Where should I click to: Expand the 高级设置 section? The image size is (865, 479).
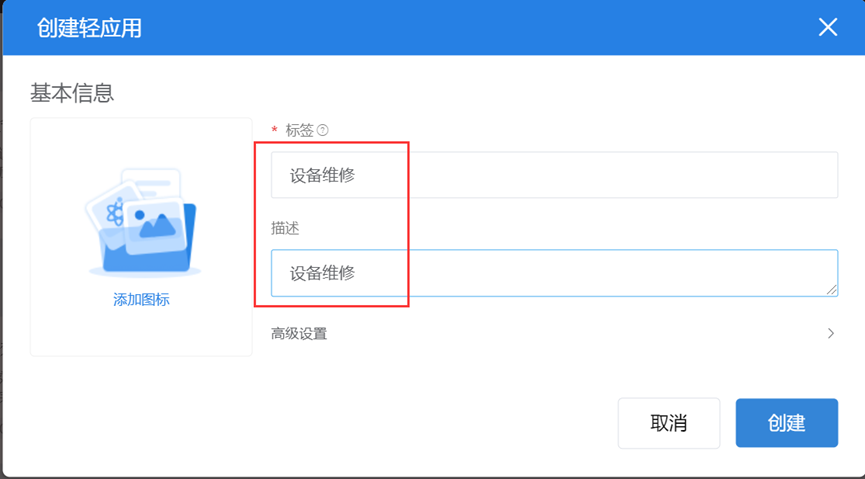point(299,334)
